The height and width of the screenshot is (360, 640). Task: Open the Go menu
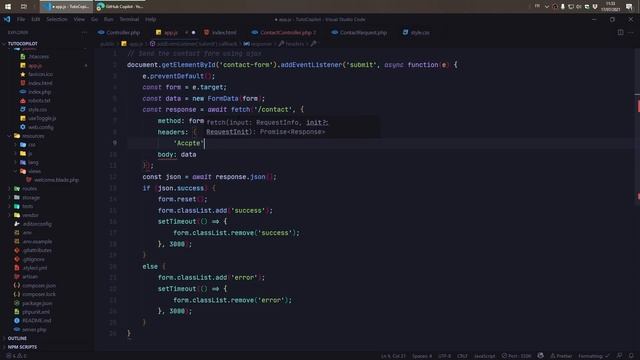point(94,19)
